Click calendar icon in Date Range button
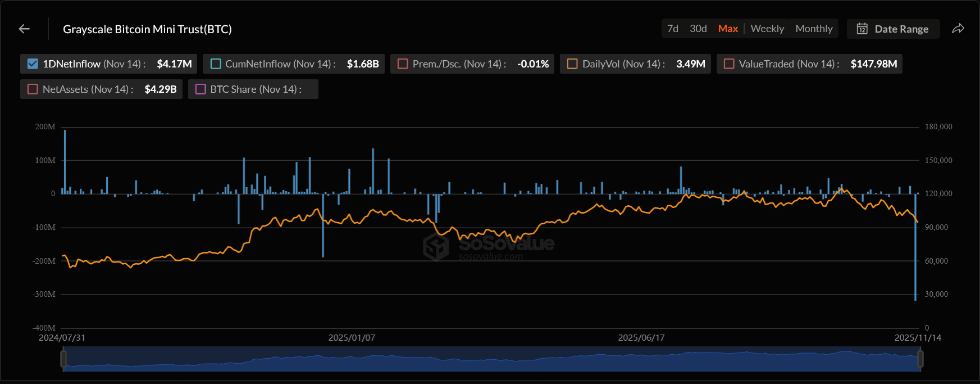This screenshot has height=384, width=980. pyautogui.click(x=862, y=29)
